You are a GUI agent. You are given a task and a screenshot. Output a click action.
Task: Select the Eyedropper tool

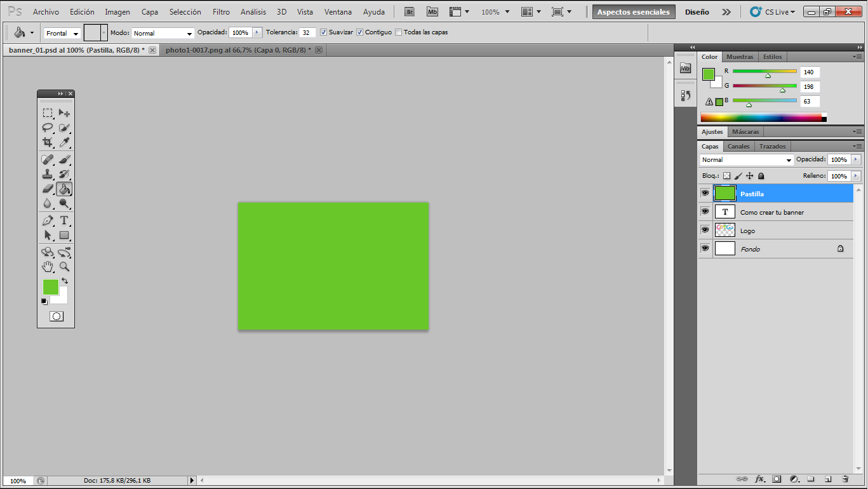tap(64, 142)
